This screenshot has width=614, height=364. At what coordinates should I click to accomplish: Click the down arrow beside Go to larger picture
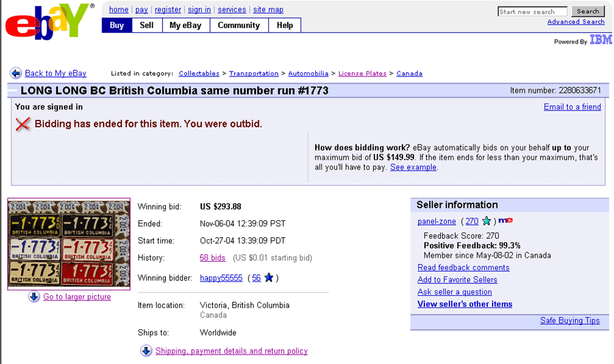tap(34, 297)
